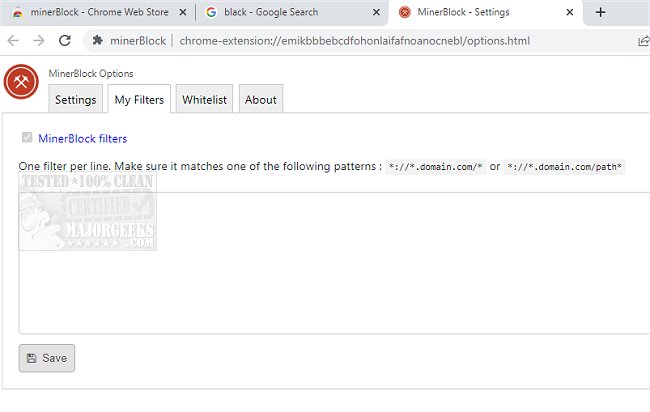The width and height of the screenshot is (650, 412).
Task: Click the Google favicon on search tab
Action: (x=211, y=12)
